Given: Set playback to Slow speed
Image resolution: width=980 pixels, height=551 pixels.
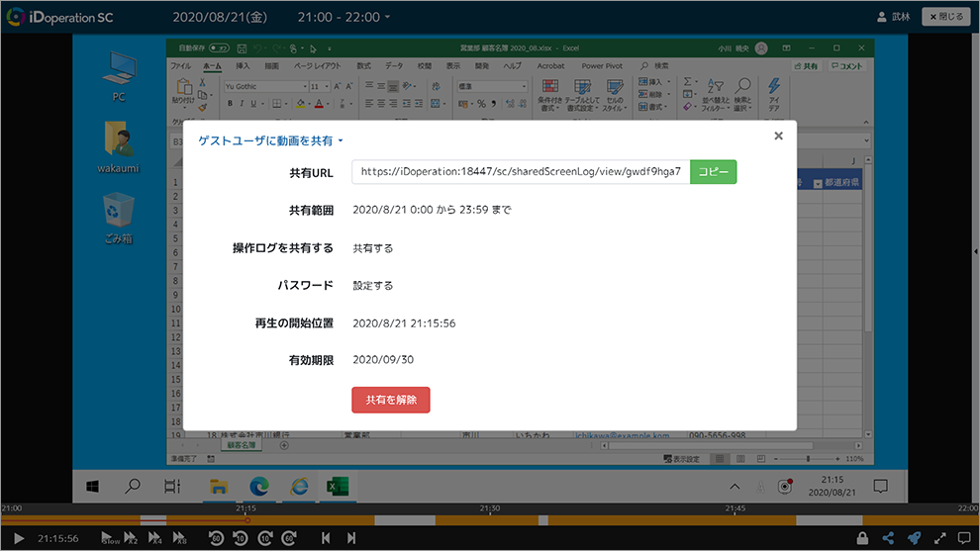Looking at the screenshot, I should pos(110,538).
